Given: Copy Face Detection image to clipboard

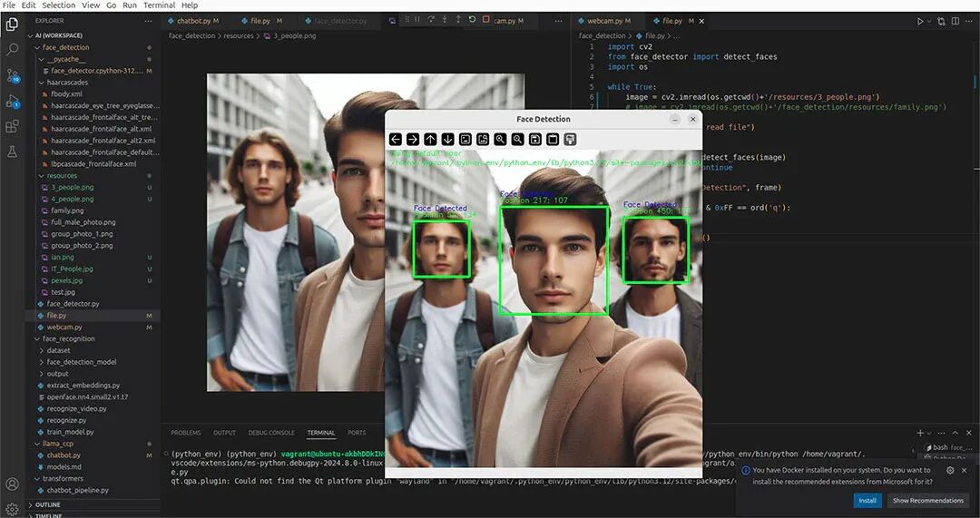Looking at the screenshot, I should point(553,139).
